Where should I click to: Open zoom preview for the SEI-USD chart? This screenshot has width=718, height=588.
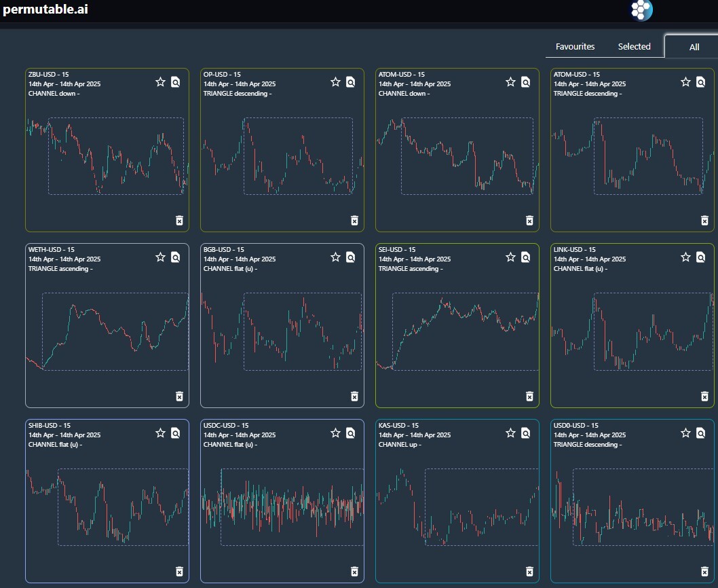coord(525,257)
